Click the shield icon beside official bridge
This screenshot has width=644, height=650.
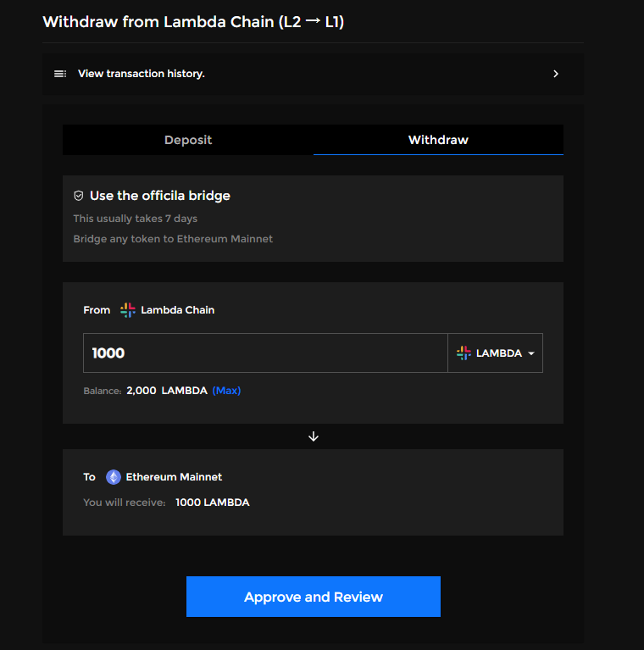coord(79,196)
